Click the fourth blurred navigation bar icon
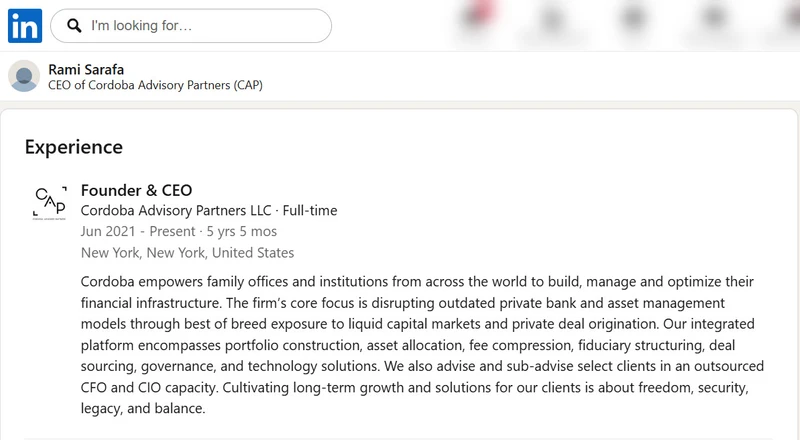 714,19
